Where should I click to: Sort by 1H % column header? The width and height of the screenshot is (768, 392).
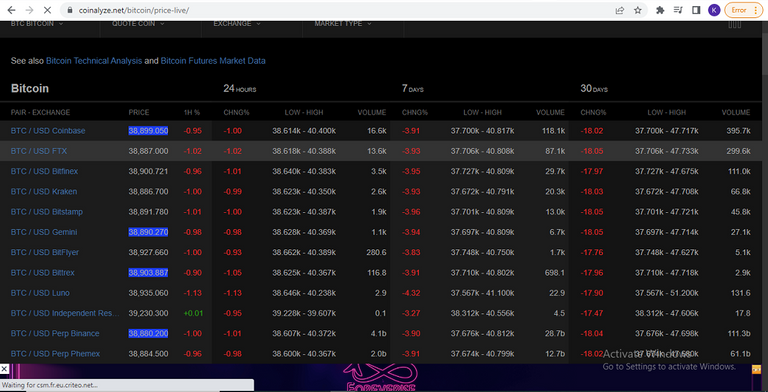point(192,112)
